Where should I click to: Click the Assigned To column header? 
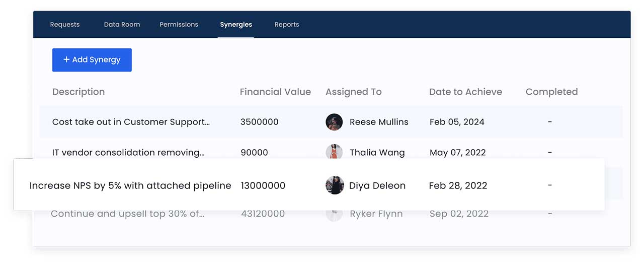[353, 92]
